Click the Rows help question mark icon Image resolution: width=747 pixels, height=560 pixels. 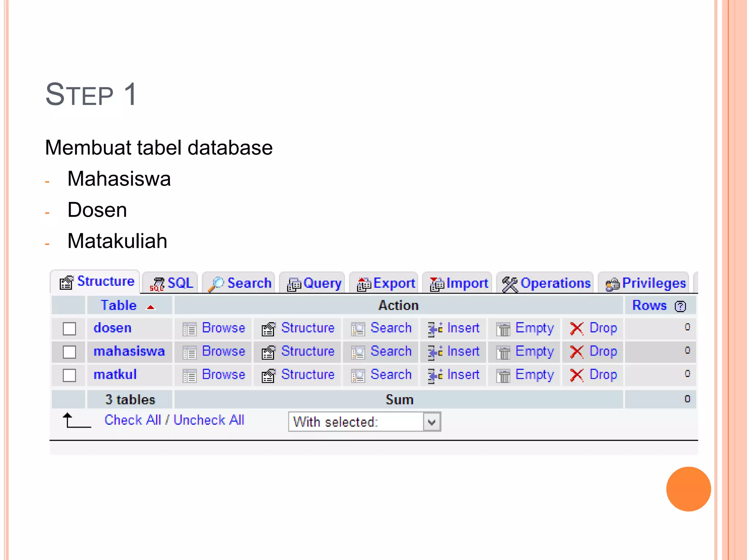pos(680,306)
